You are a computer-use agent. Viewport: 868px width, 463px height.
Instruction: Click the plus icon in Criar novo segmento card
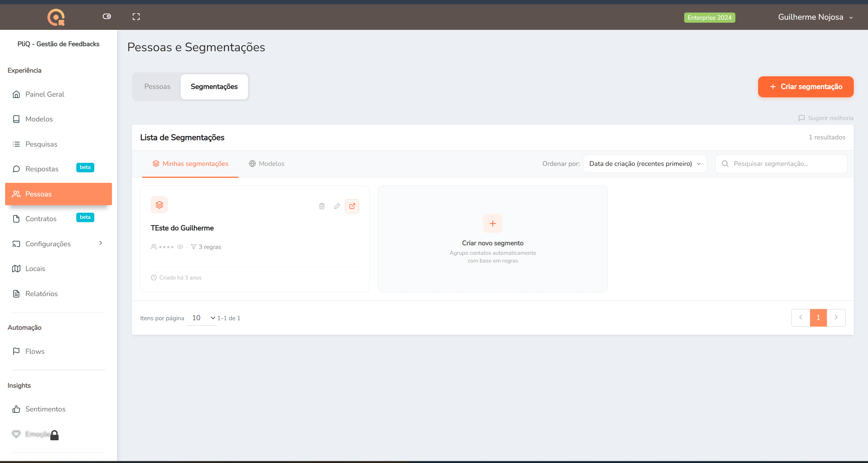click(x=493, y=224)
